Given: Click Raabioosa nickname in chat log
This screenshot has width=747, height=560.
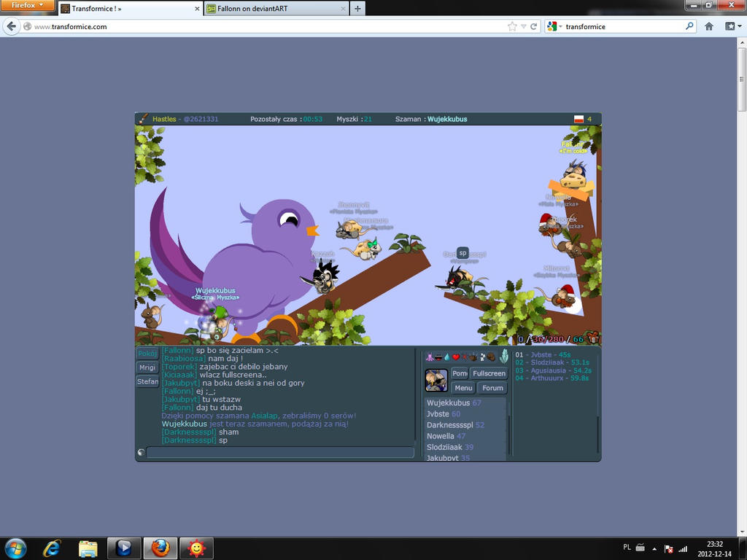Looking at the screenshot, I should 184,359.
